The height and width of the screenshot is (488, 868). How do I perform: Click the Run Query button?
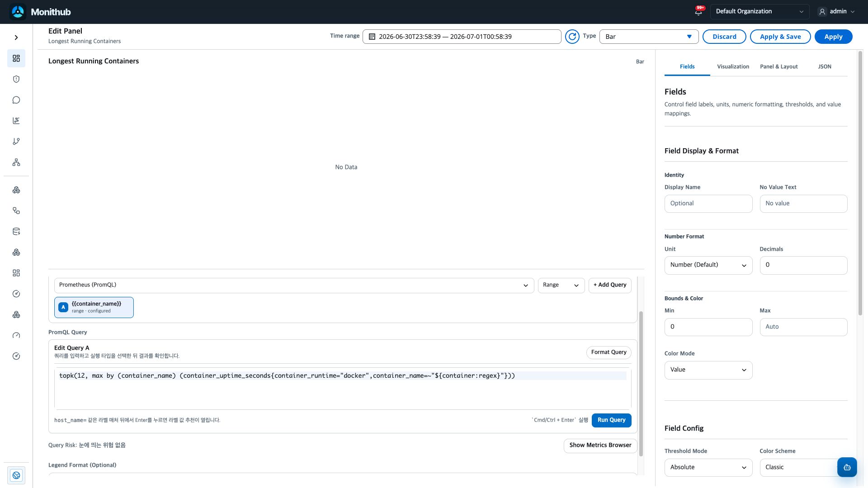tap(611, 420)
